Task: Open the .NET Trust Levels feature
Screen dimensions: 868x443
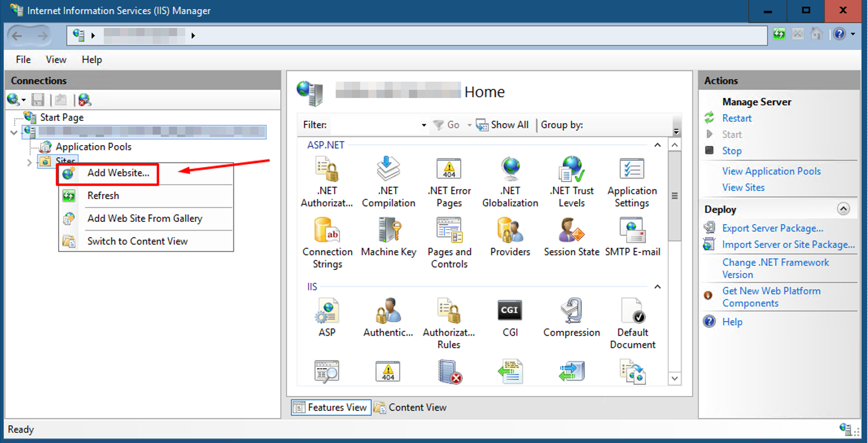Action: pos(572,182)
